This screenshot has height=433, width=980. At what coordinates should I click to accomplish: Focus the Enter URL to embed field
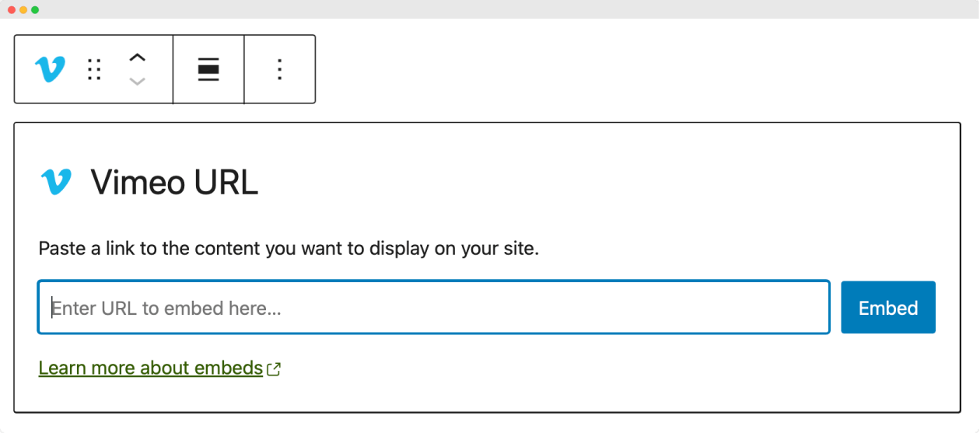[434, 308]
